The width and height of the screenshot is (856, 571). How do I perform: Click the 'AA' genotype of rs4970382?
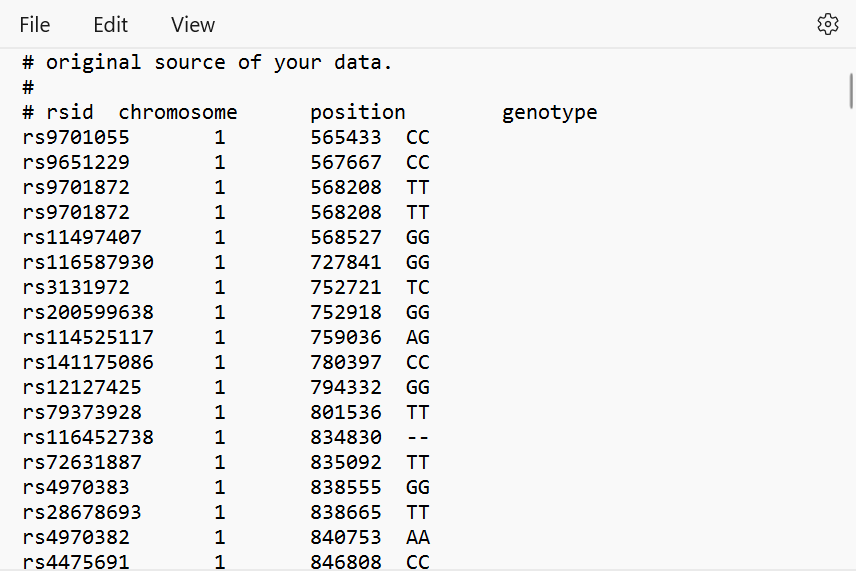[x=418, y=538]
